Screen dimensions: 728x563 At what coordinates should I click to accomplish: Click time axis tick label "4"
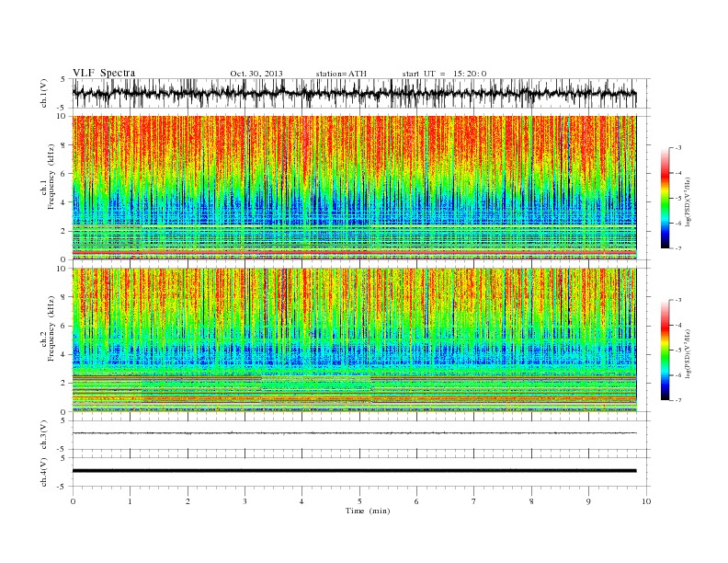coord(301,501)
